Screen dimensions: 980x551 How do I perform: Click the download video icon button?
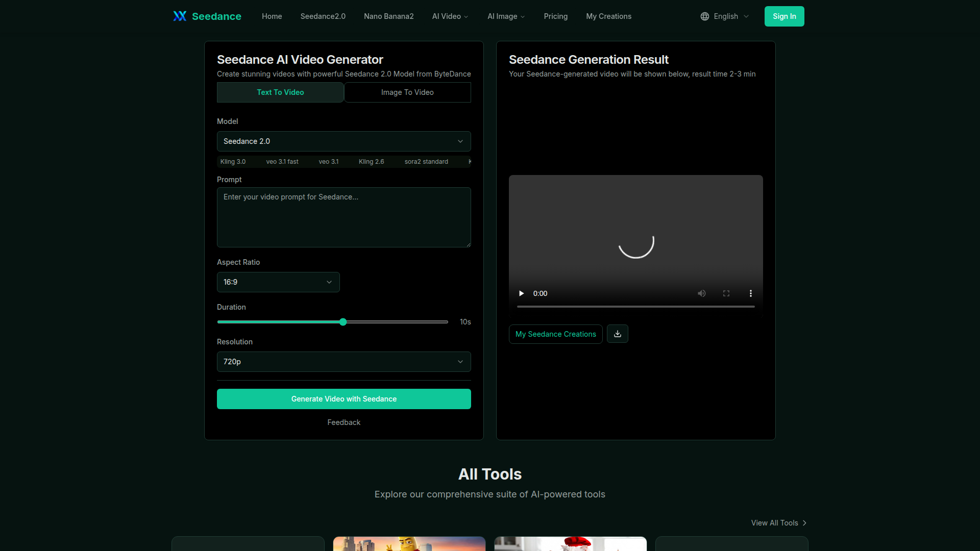pyautogui.click(x=618, y=334)
